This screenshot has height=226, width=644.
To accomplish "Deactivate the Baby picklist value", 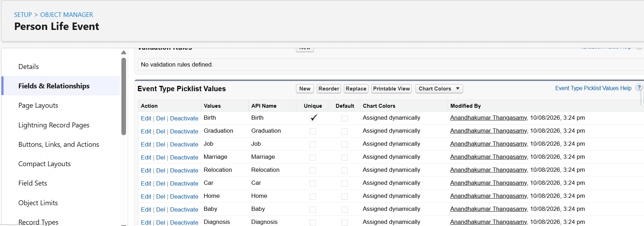I will pyautogui.click(x=184, y=209).
